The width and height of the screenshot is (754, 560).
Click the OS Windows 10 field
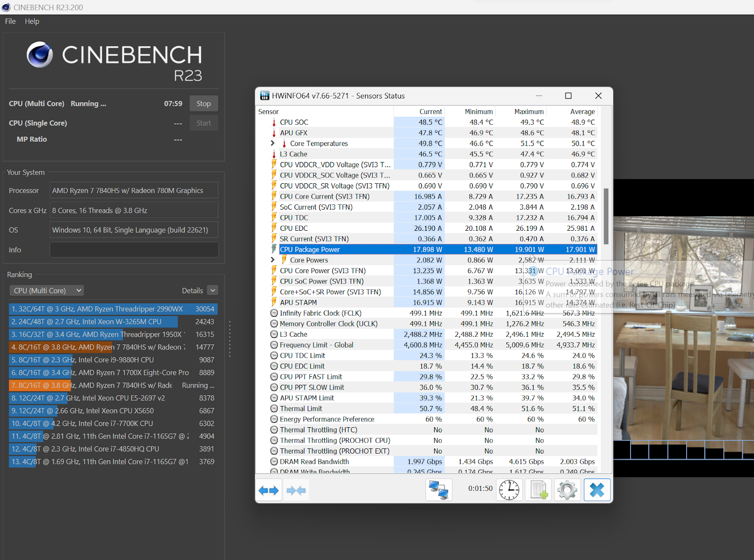pyautogui.click(x=134, y=230)
